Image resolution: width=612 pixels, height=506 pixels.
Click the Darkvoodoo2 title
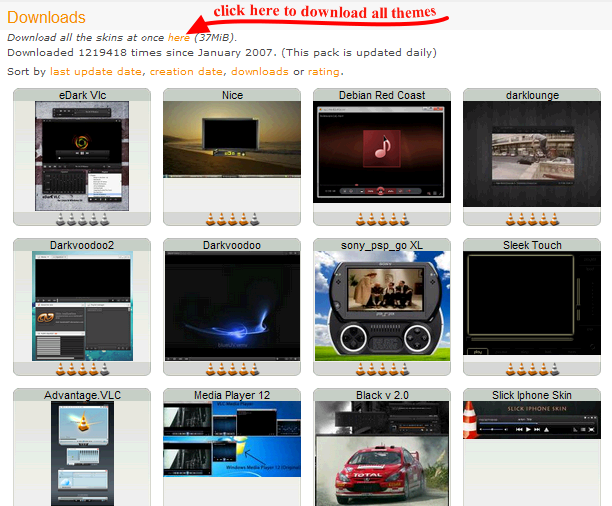(x=82, y=245)
